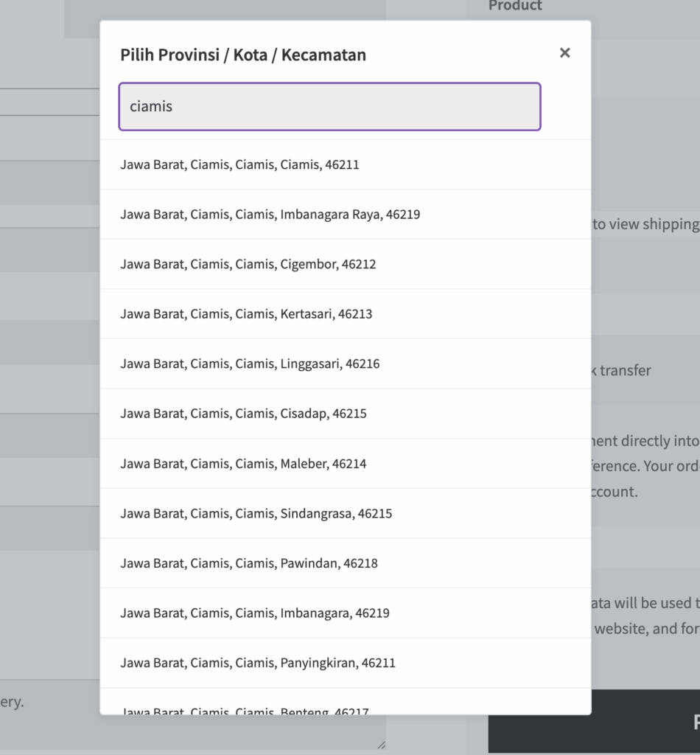Screen dimensions: 700x755
Task: Choose the Sindangrasa, 46215 location
Action: pyautogui.click(x=256, y=513)
